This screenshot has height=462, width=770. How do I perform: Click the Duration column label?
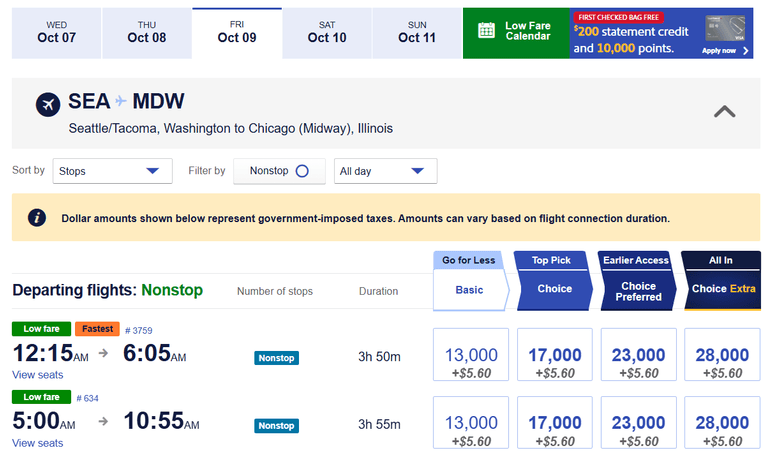coord(378,291)
